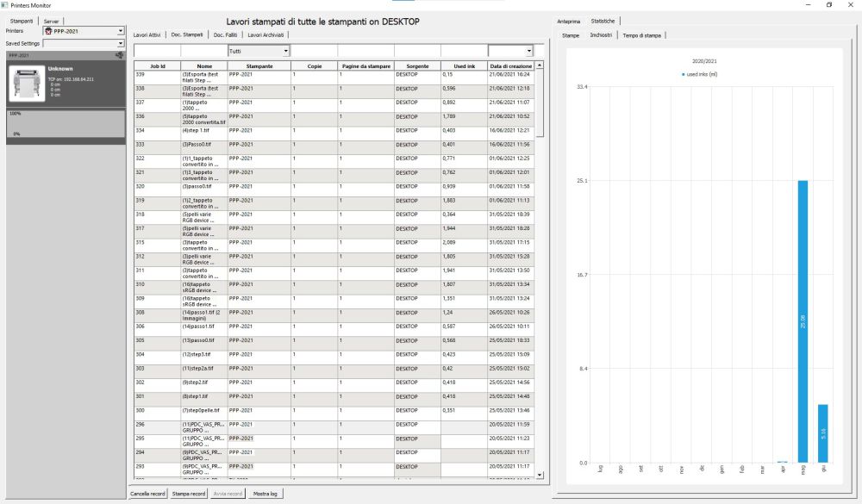This screenshot has height=504, width=862.
Task: Sort table by the Nome column header
Action: [x=204, y=66]
